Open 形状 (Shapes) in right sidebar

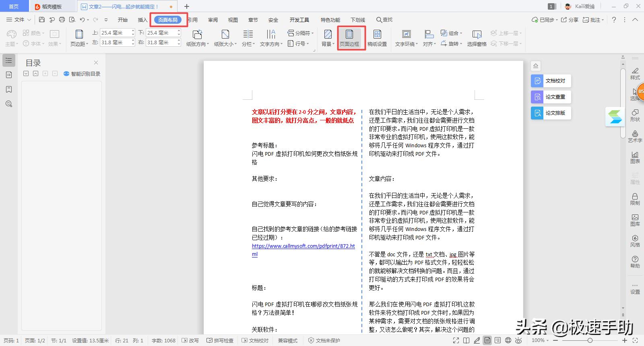pyautogui.click(x=635, y=115)
